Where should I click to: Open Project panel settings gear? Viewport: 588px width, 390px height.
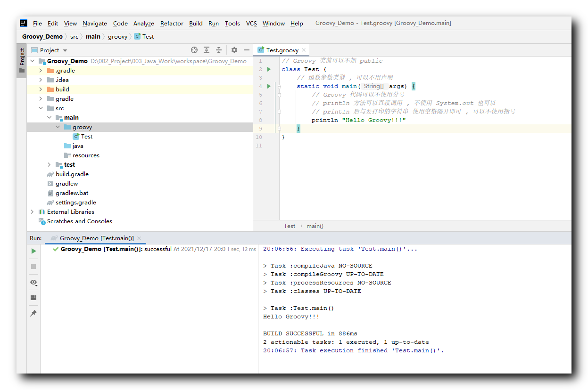pyautogui.click(x=234, y=50)
